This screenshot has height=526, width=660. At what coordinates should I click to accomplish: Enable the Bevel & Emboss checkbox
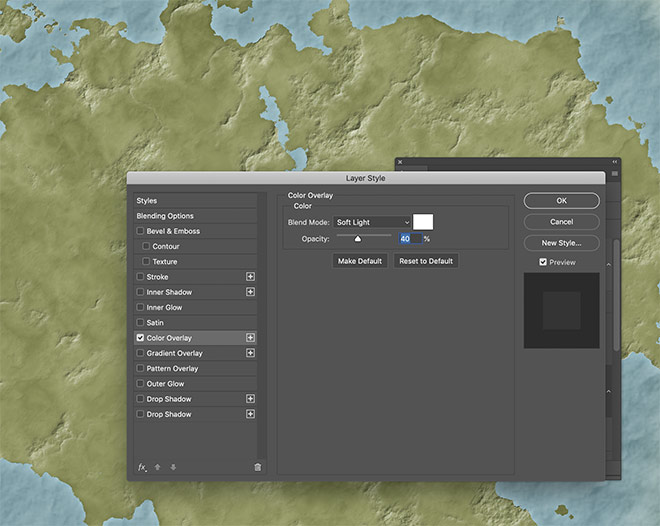coord(140,231)
